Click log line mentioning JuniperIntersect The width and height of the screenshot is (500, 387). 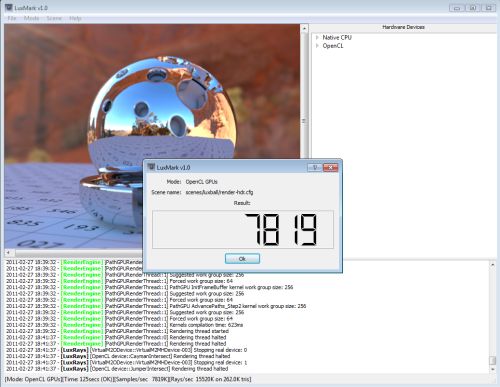[117, 369]
